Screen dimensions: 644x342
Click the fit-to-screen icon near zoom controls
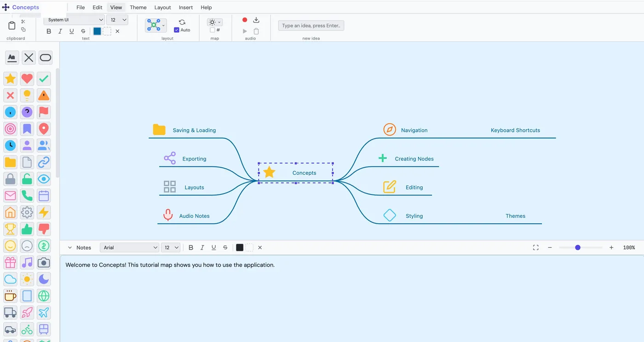(x=536, y=247)
